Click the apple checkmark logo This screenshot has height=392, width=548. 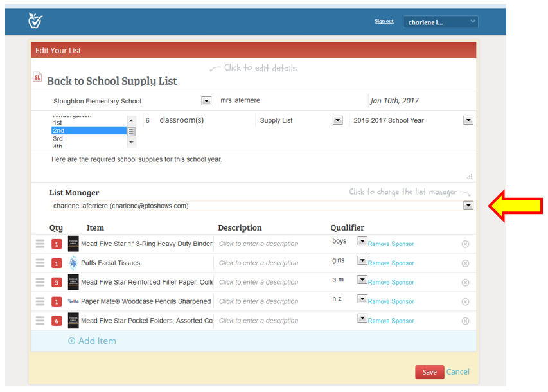(x=35, y=21)
